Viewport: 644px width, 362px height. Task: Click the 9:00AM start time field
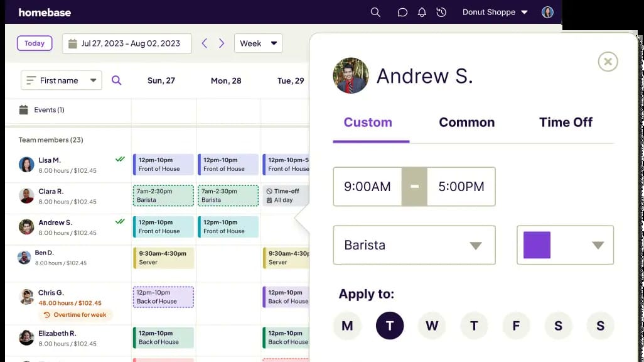tap(367, 187)
